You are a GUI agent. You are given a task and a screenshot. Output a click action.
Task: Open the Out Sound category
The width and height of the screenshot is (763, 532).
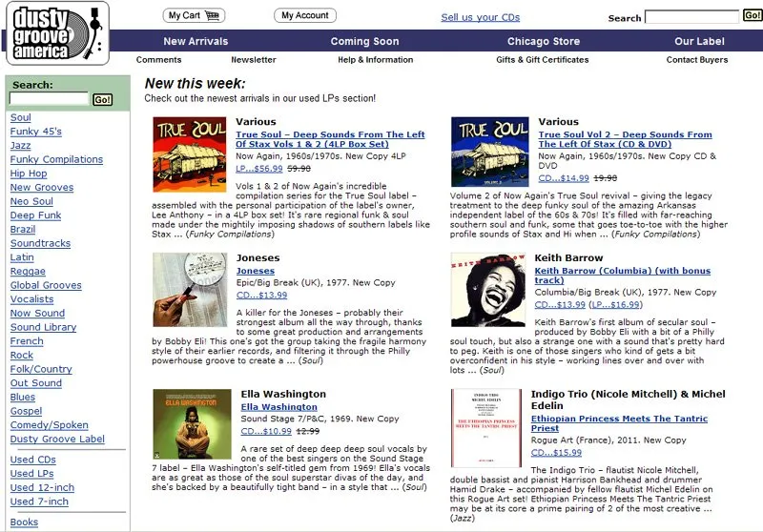pos(36,383)
